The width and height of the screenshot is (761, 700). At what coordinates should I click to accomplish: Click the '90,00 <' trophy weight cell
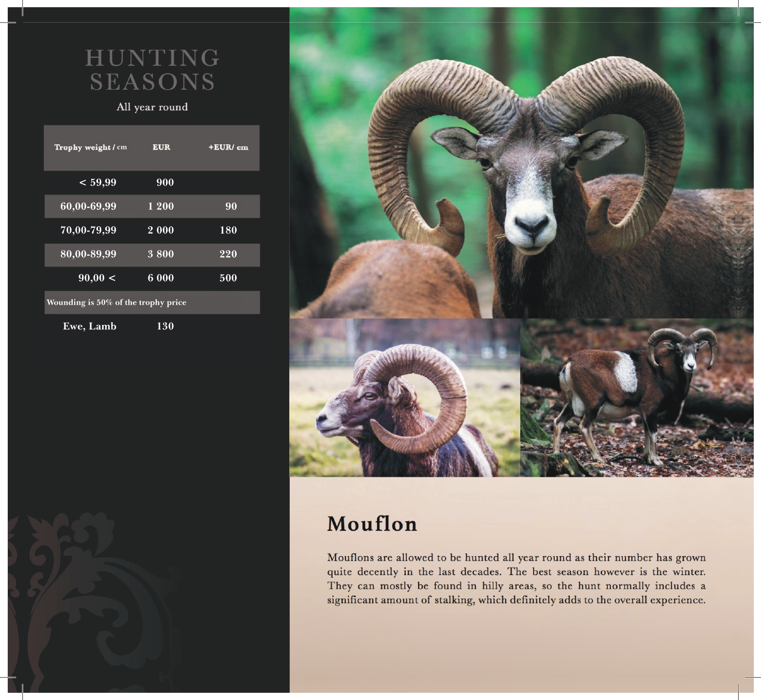97,278
